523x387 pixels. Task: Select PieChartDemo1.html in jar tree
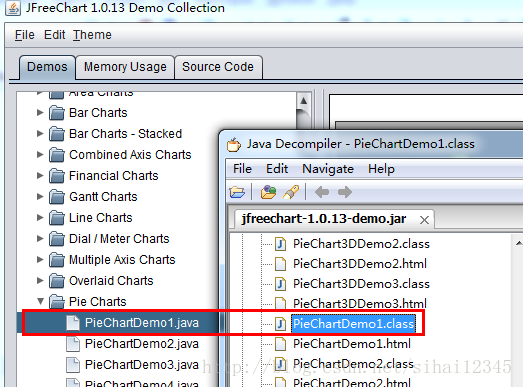click(x=352, y=344)
